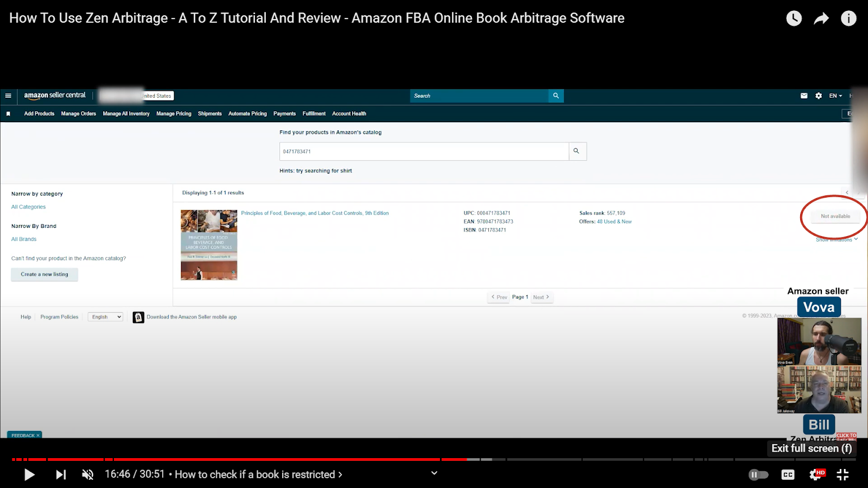Open Payments menu
Screen dimensions: 868x488
coord(284,113)
